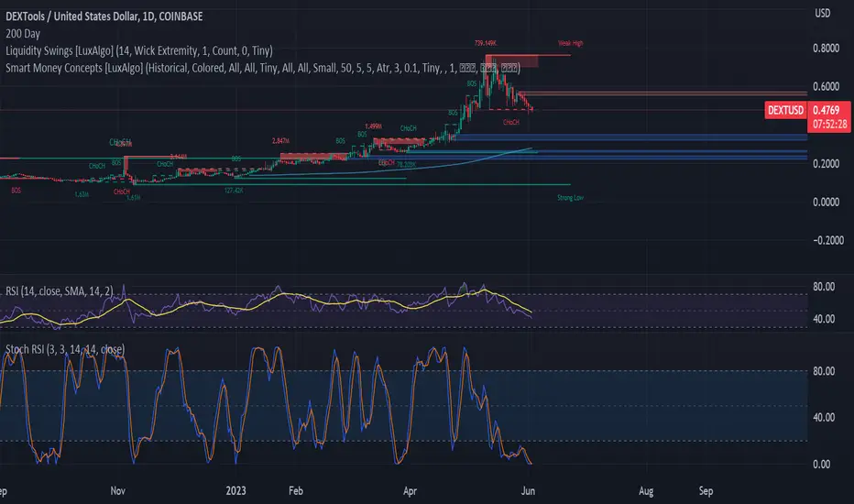Click the 0.6000 price axis label
This screenshot has width=854, height=504.
(x=826, y=87)
